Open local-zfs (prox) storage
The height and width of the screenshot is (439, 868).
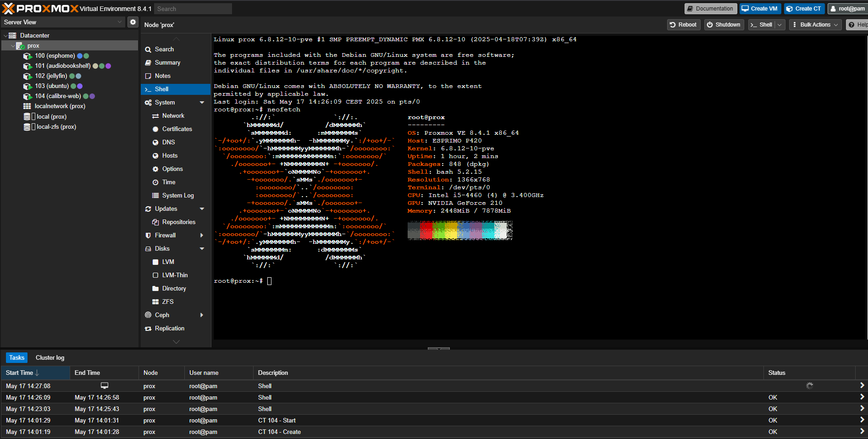pyautogui.click(x=56, y=127)
